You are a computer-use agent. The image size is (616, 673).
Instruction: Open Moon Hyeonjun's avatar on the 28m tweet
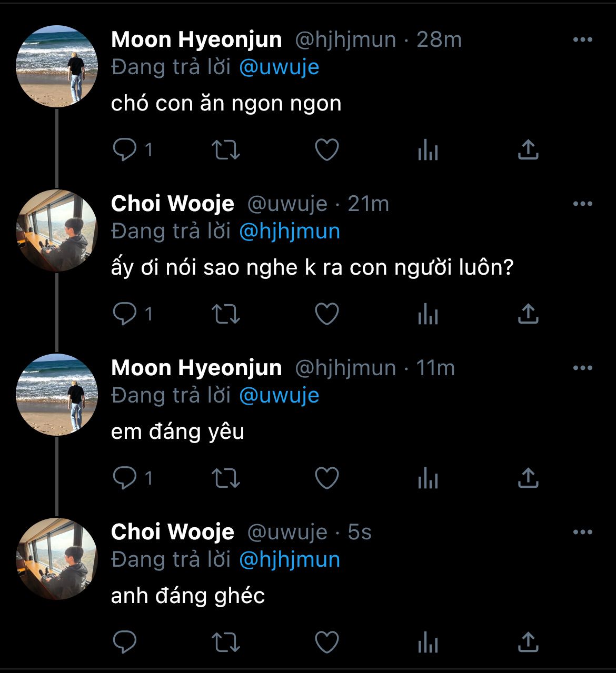click(57, 66)
